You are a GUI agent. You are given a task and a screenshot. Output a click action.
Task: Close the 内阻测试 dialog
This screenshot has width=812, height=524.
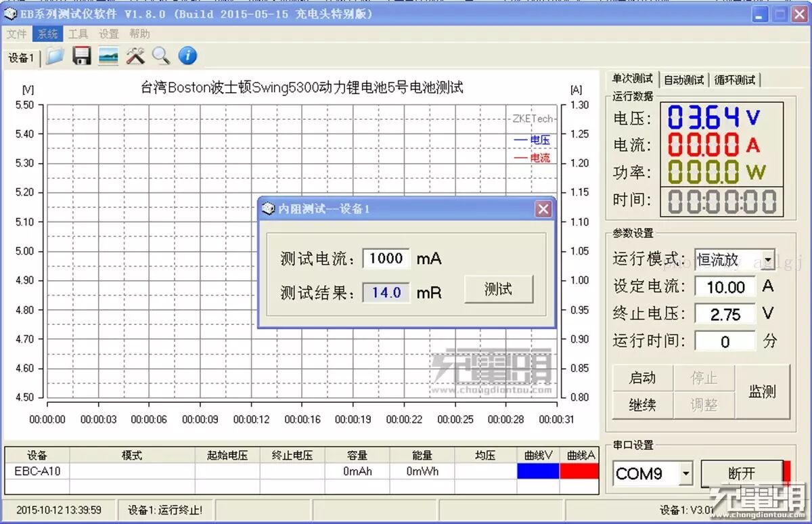543,209
